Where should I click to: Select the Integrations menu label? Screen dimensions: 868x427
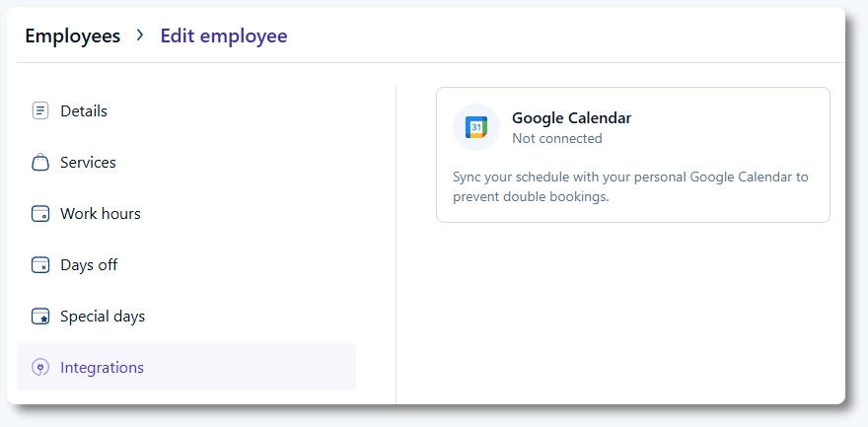(102, 368)
